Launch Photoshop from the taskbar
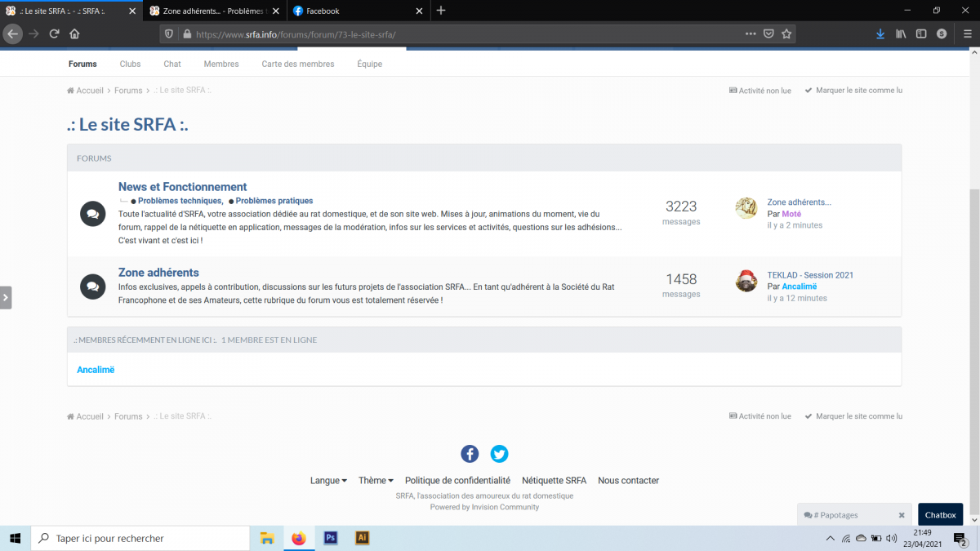 click(331, 538)
